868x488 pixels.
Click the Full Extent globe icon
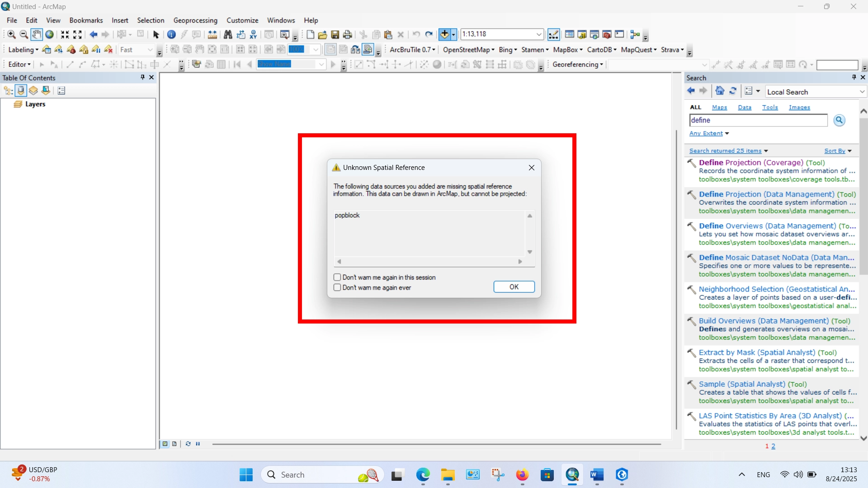[x=49, y=34]
